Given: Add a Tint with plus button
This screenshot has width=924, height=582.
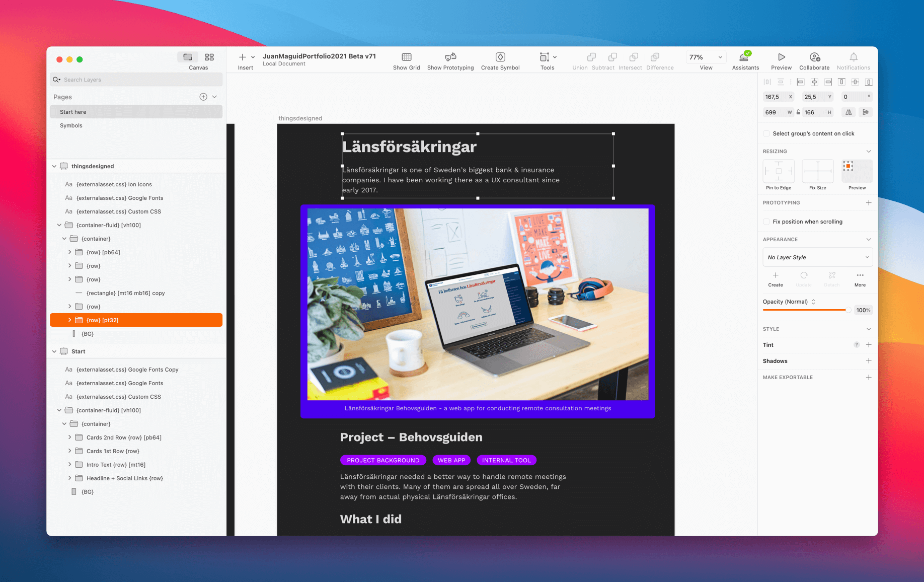Looking at the screenshot, I should tap(869, 345).
